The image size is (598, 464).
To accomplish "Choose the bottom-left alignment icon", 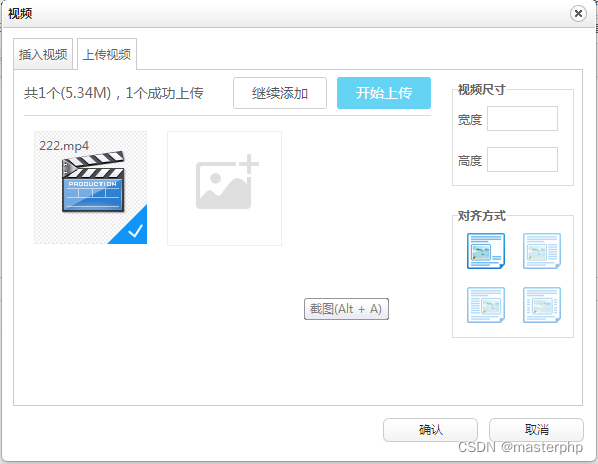I will (x=486, y=305).
